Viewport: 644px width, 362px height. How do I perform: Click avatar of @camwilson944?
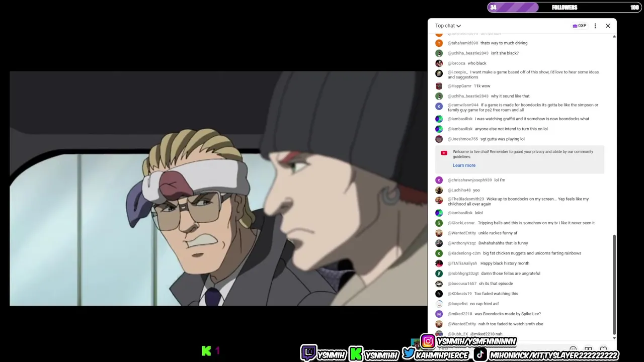439,107
